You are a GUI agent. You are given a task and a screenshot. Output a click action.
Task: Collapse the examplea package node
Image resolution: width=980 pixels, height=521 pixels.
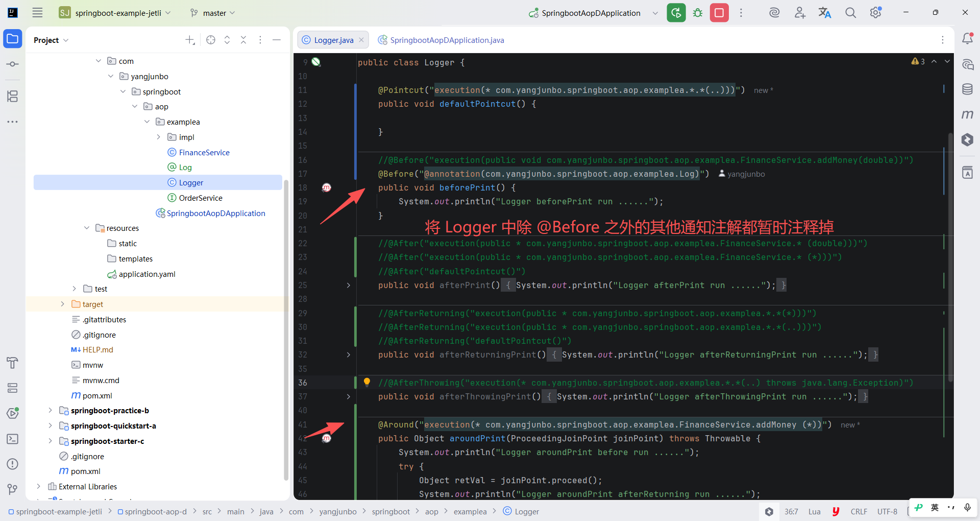point(147,122)
